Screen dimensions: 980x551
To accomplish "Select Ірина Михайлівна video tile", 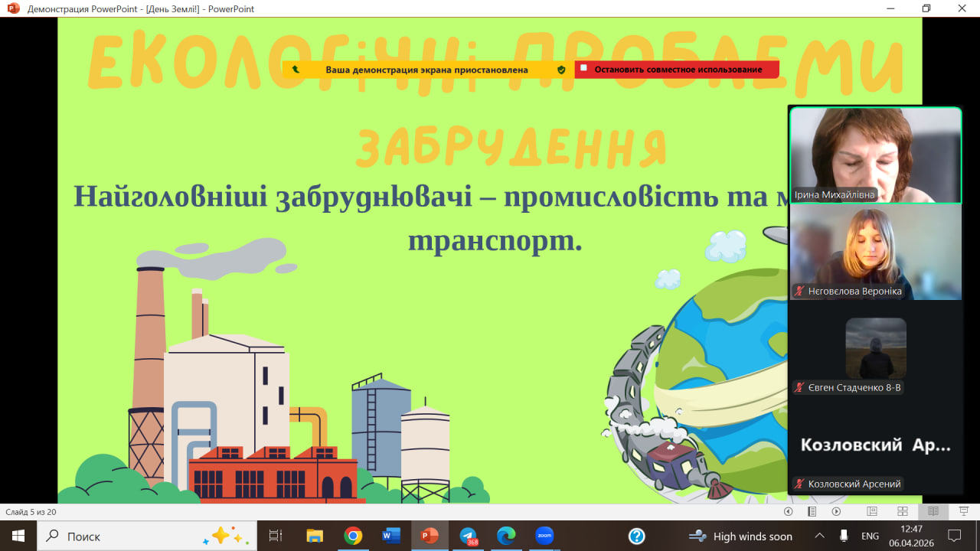I will pos(875,155).
